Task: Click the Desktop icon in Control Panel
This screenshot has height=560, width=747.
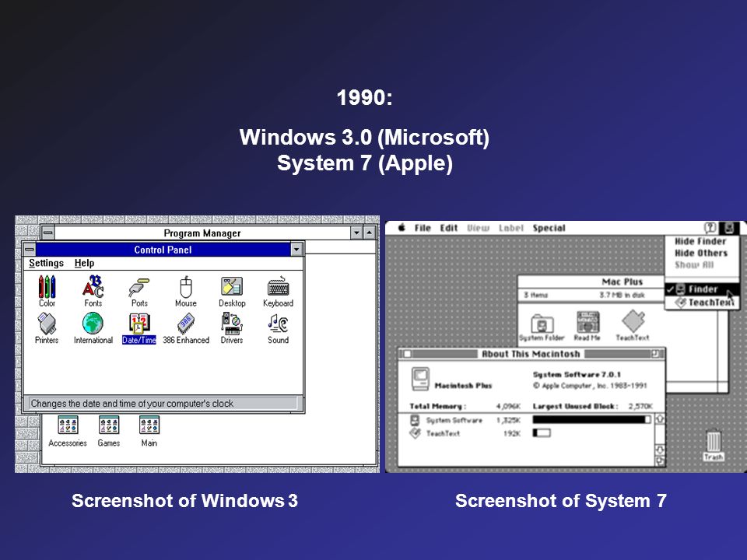Action: [x=232, y=291]
